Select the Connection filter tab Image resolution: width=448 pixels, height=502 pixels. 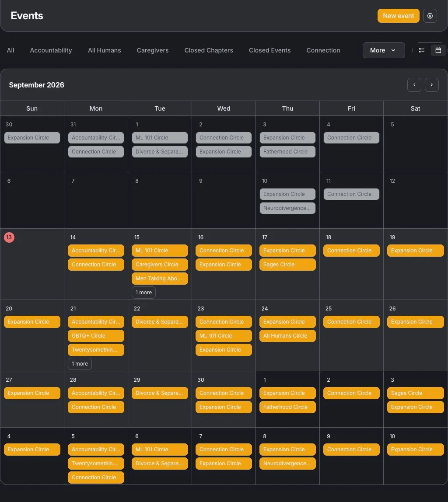coord(323,50)
